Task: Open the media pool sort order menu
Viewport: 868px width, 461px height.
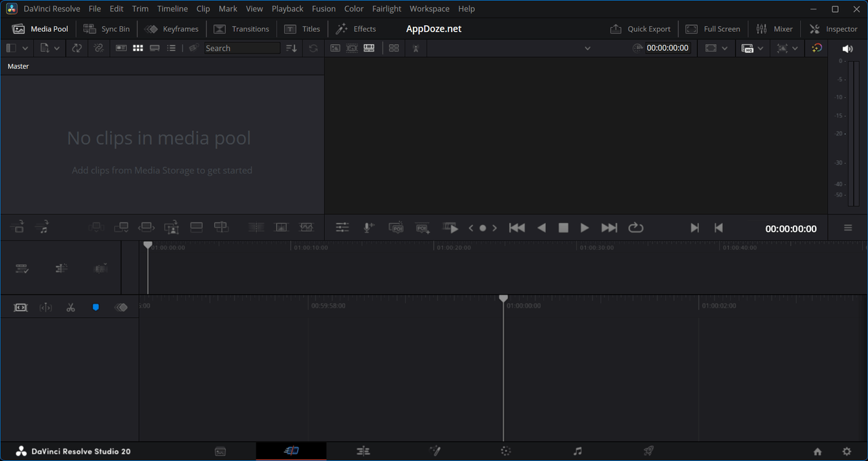Action: point(292,48)
